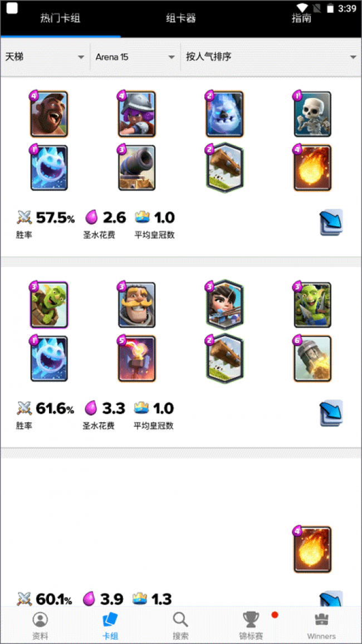
Task: Switch to the 组卡器 tab
Action: (x=180, y=18)
